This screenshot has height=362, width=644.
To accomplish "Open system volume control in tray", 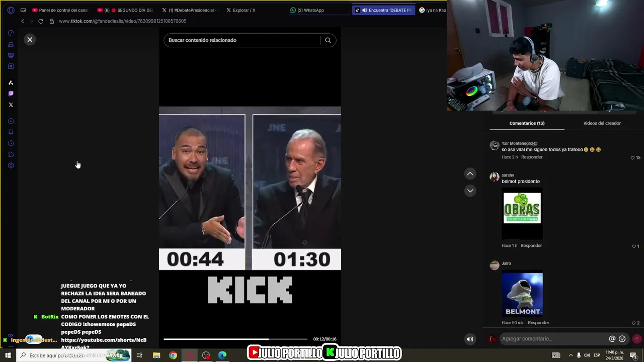I will coord(587,355).
